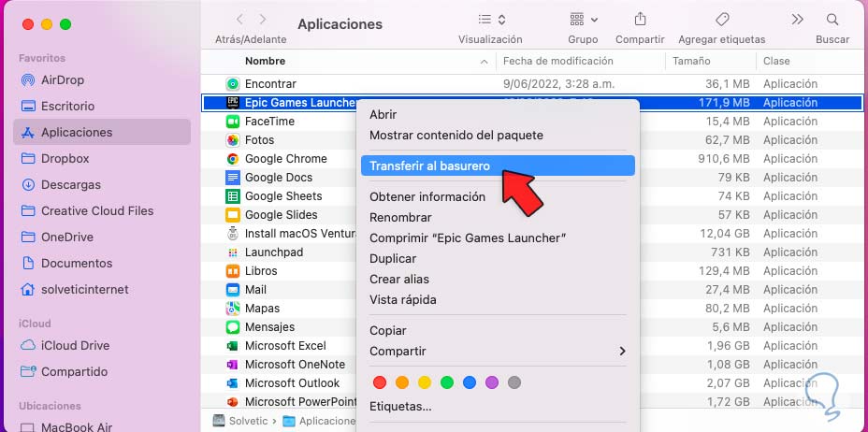
Task: Click Solvetic in the path bar
Action: 240,421
